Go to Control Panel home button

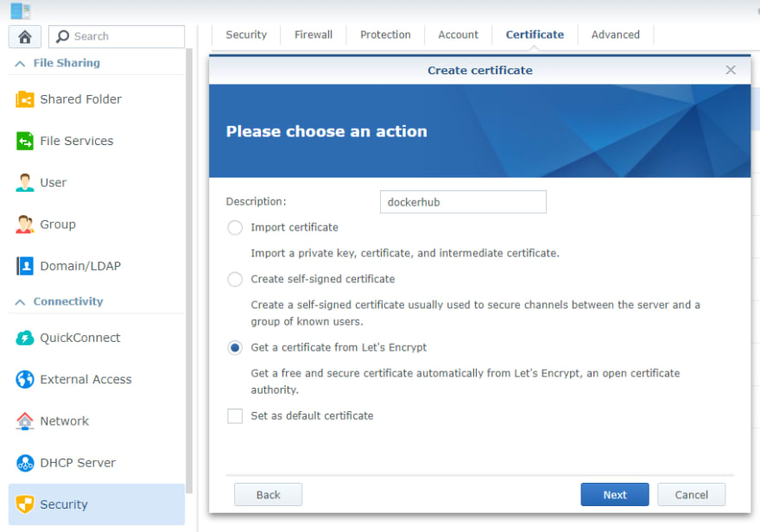[25, 36]
